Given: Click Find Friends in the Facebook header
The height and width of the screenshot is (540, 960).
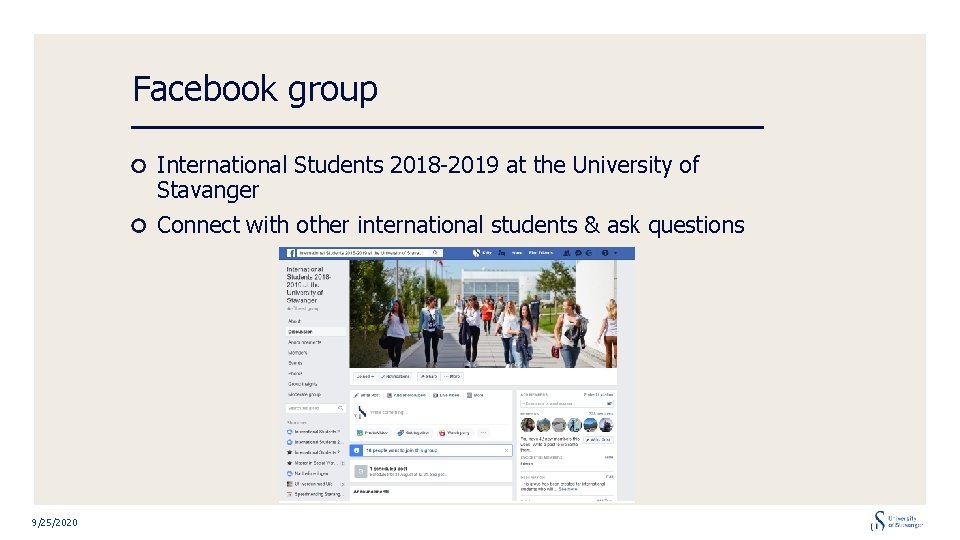Looking at the screenshot, I should [541, 253].
